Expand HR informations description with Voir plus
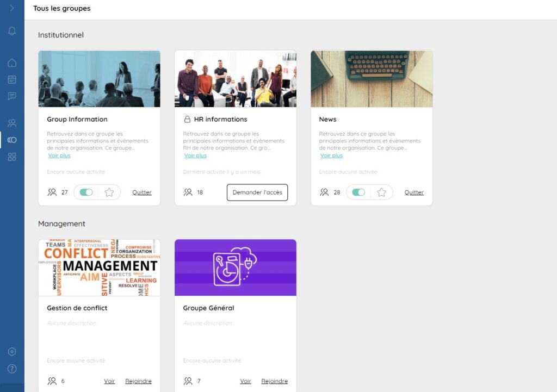 (195, 155)
